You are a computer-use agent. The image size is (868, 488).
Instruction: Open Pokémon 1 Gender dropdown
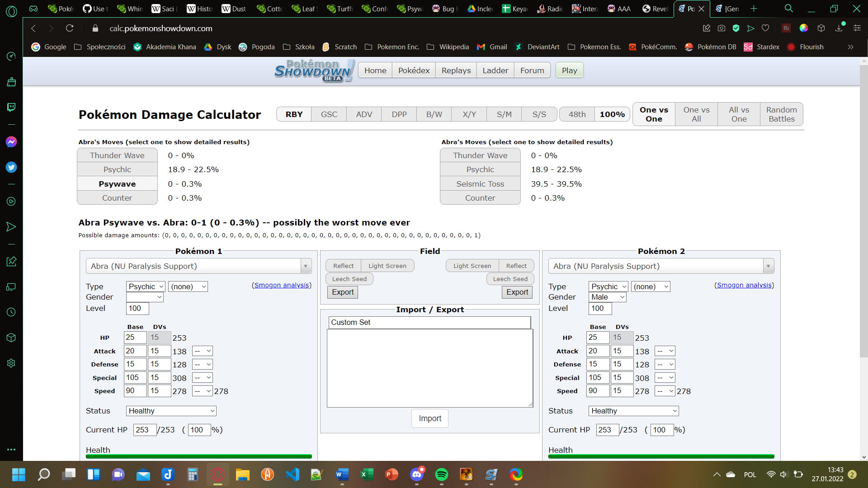pos(145,297)
